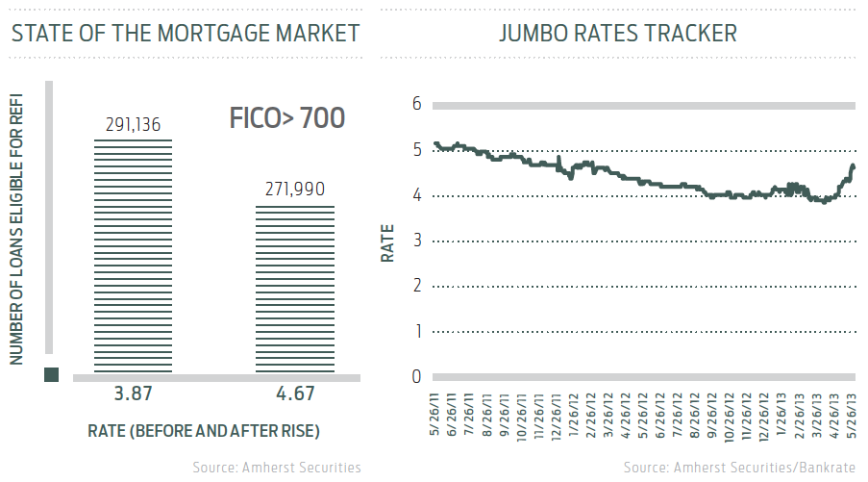Viewport: 868px width, 482px height.
Task: Select the striped bar above rate 3.87
Action: point(133,254)
